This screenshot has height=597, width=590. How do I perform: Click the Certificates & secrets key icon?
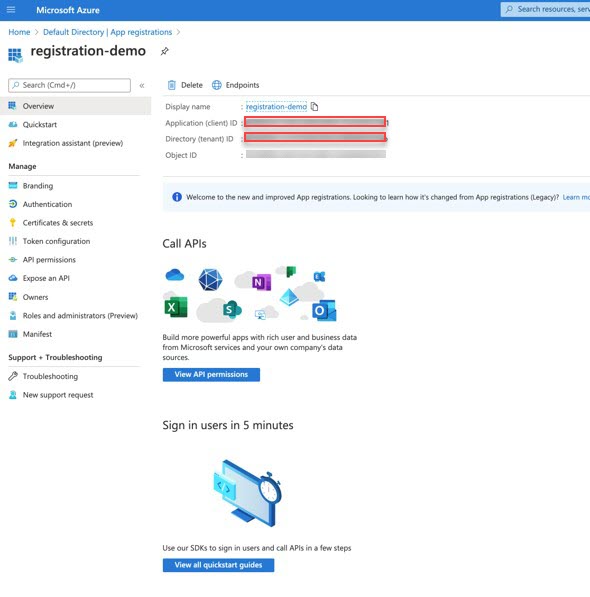13,222
